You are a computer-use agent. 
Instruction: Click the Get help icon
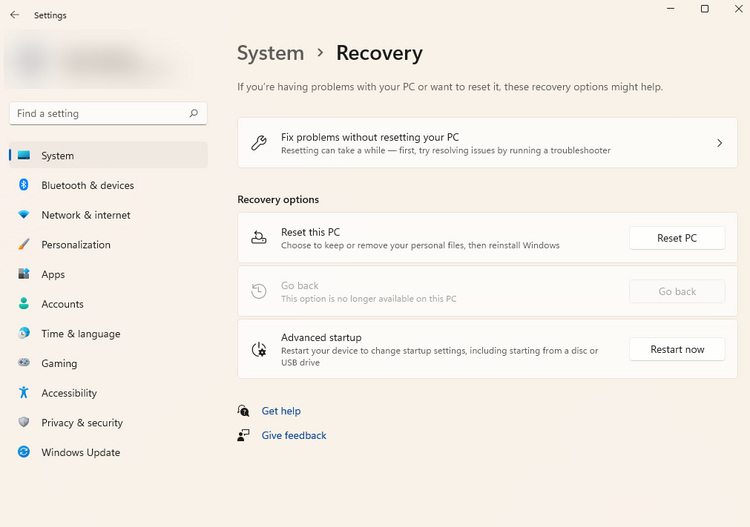[243, 410]
